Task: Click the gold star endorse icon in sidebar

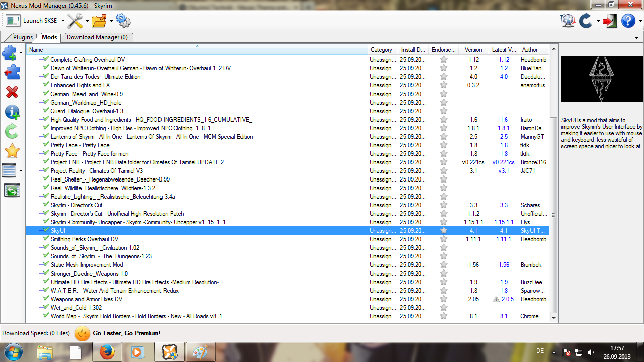Action: [12, 151]
